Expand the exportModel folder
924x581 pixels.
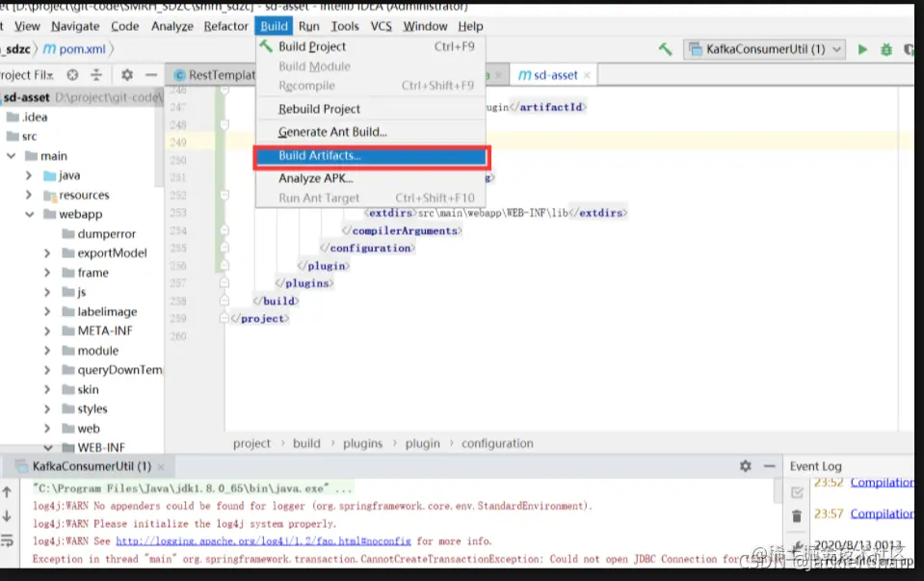pos(47,253)
